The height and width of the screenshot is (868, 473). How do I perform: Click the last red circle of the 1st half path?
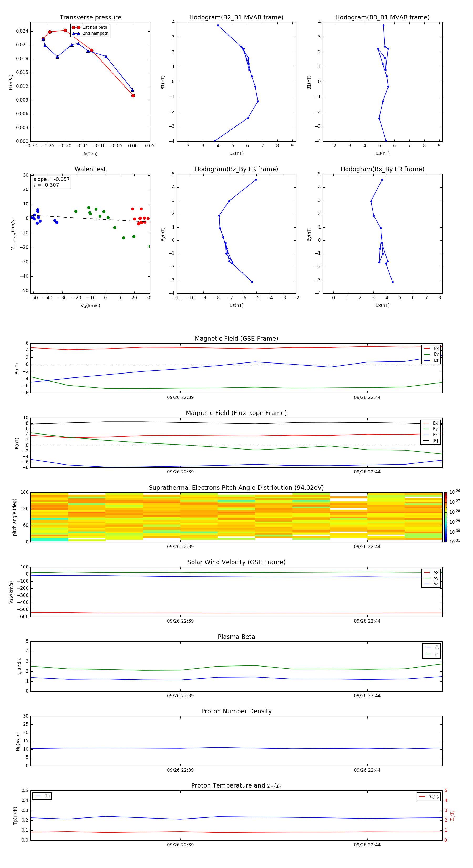click(133, 96)
